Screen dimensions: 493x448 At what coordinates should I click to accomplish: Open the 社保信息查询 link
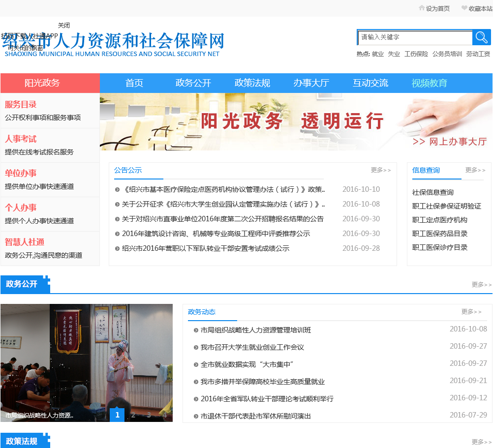433,192
